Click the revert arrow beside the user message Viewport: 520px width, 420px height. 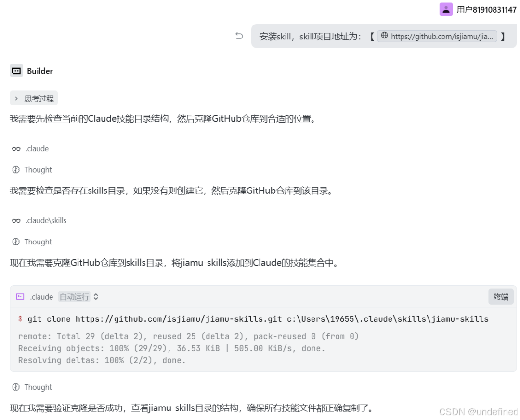pos(239,36)
